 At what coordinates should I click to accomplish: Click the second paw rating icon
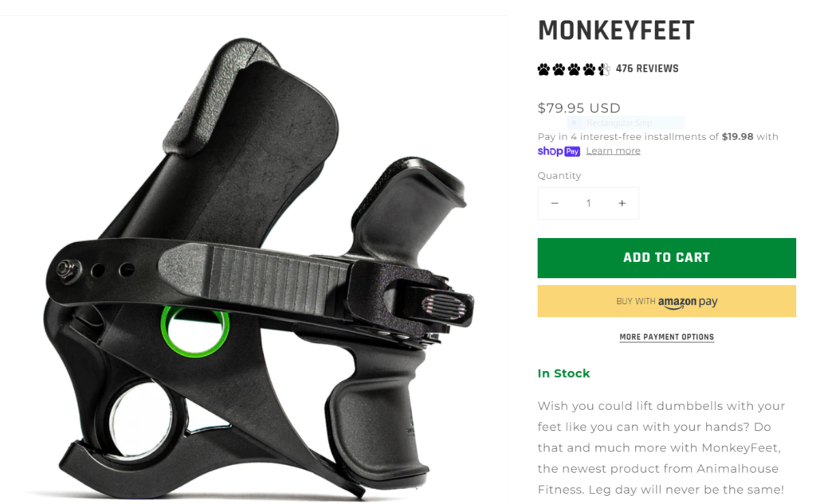pyautogui.click(x=559, y=69)
